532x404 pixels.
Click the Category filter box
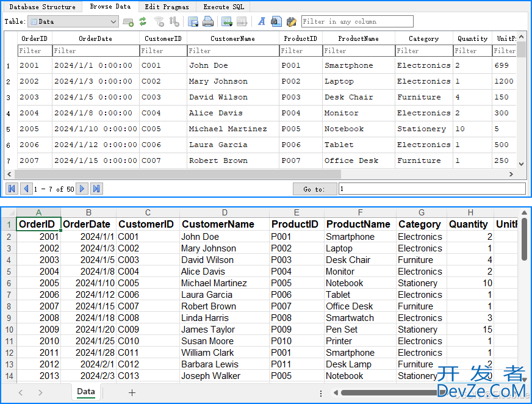point(424,51)
